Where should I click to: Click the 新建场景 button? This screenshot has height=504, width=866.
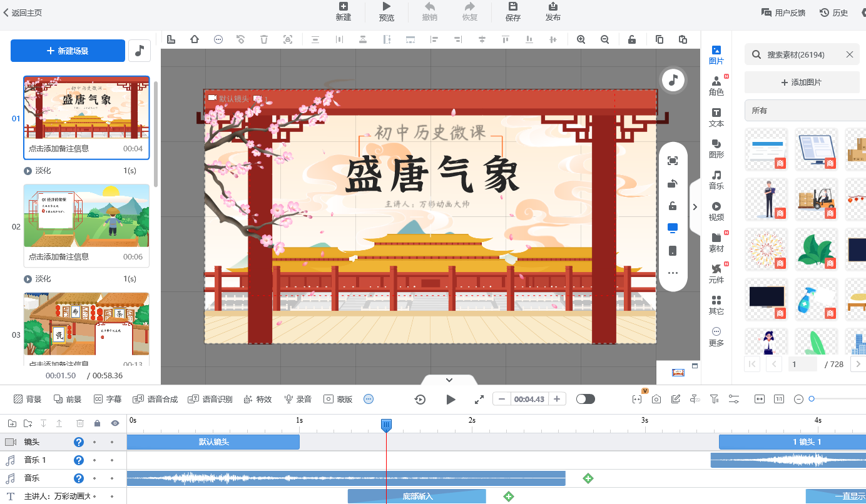coord(68,51)
